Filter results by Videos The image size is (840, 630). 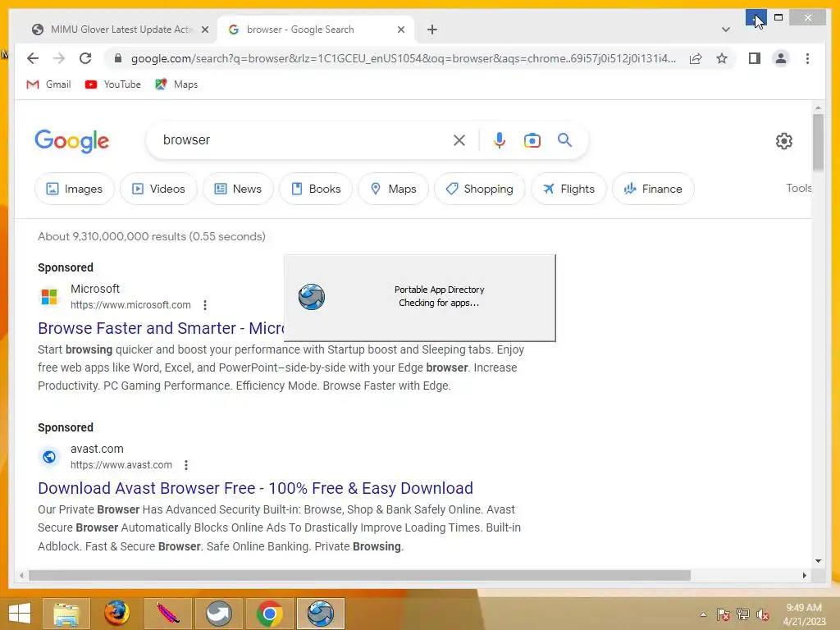click(158, 189)
